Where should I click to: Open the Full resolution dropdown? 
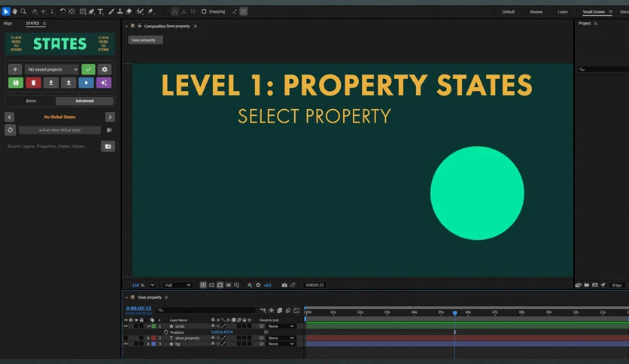coord(178,285)
